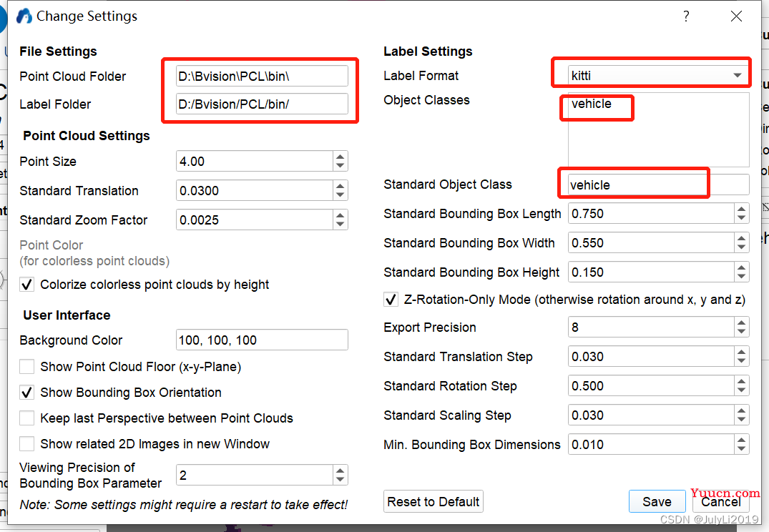The image size is (769, 532).
Task: Decrease Standard Zoom Factor value
Action: 341,225
